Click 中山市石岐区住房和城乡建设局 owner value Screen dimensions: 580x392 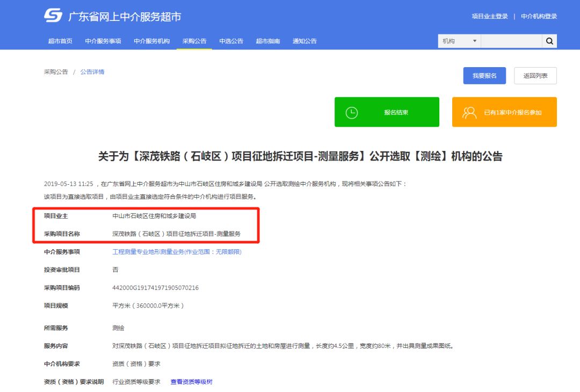click(154, 216)
